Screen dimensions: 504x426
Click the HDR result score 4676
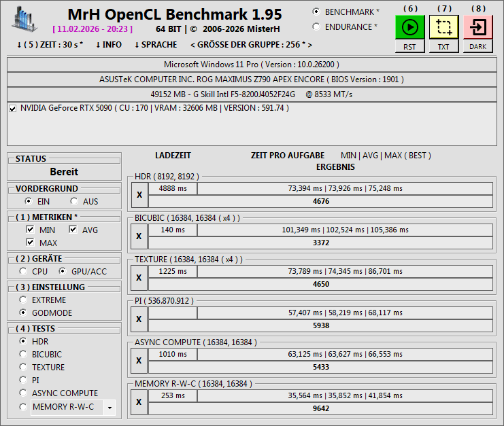tap(320, 201)
